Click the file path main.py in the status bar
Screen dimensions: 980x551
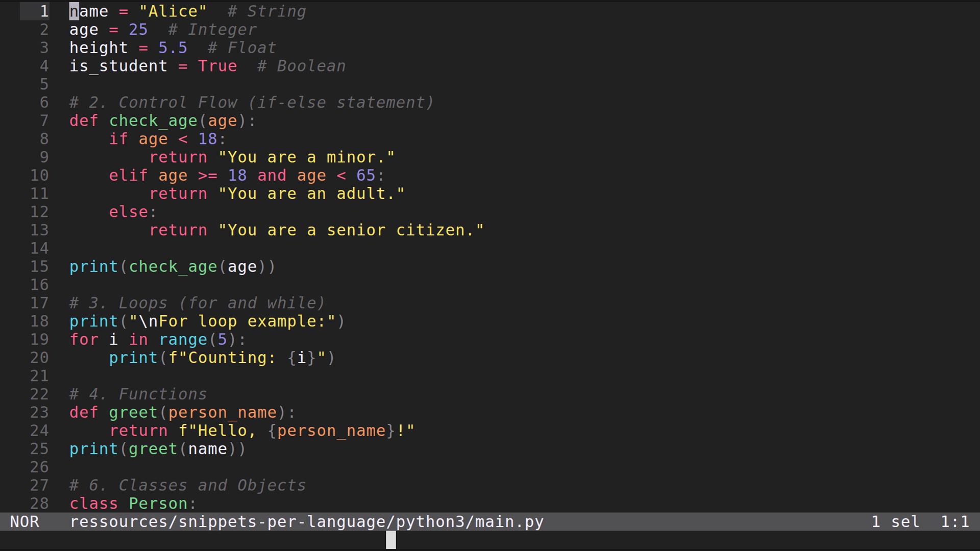coord(306,521)
